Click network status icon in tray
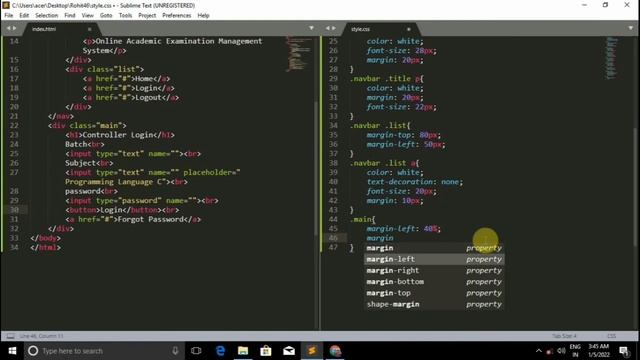 pos(550,351)
